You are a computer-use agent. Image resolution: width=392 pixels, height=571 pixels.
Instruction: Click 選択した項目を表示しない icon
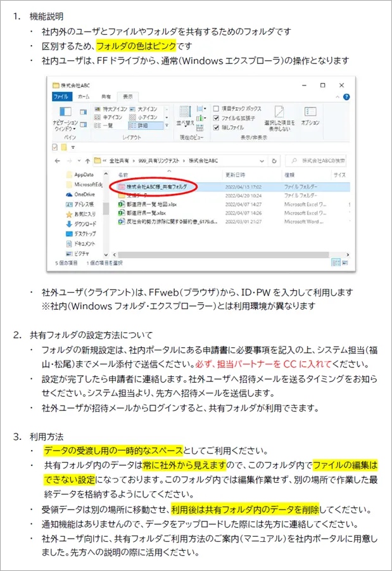pyautogui.click(x=279, y=119)
